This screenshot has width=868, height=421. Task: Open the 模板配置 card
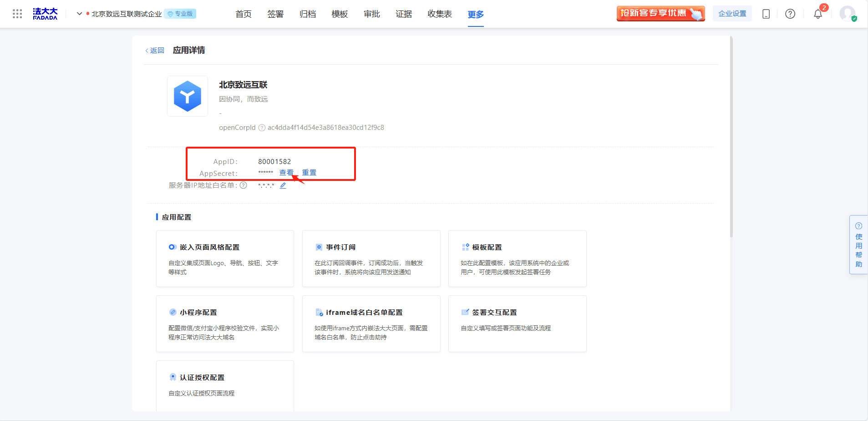coord(518,258)
